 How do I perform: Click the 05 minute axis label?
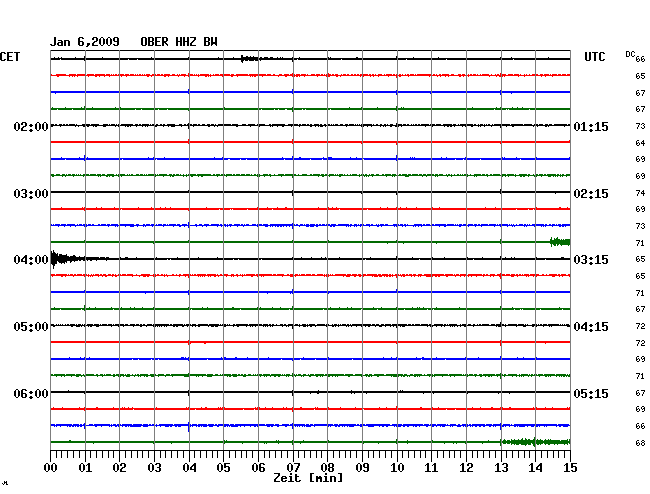223,467
